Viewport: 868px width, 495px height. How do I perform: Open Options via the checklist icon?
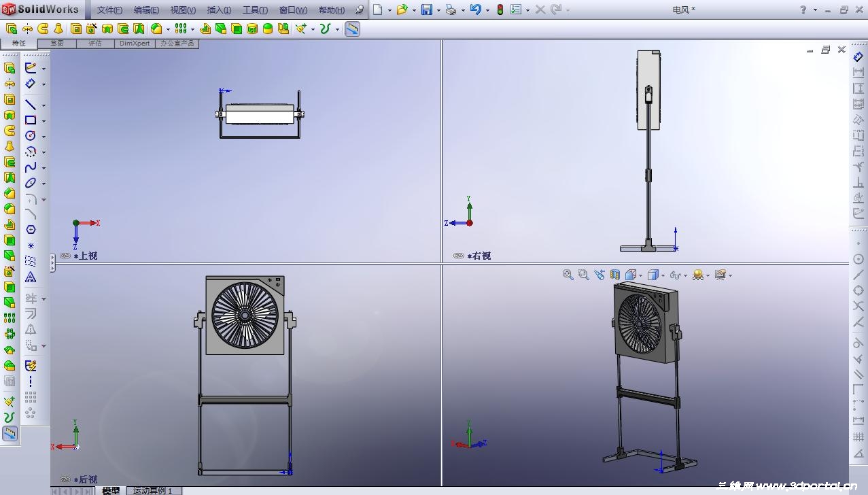coord(516,10)
